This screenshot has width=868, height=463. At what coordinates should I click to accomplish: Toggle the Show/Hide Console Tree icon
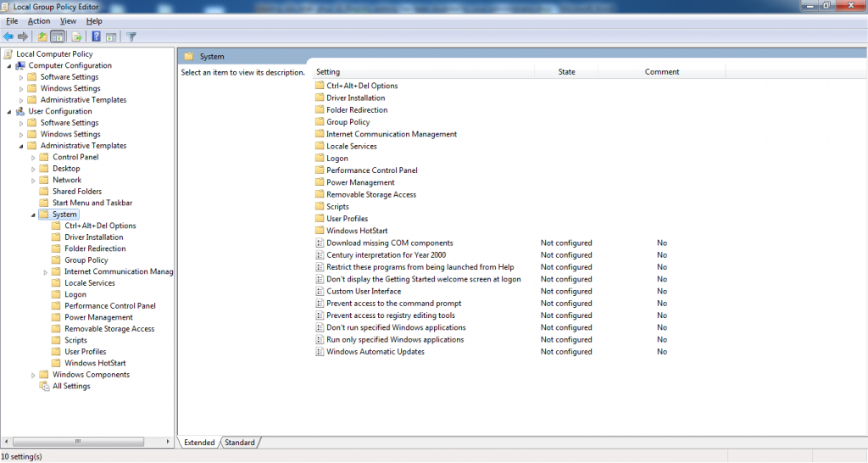pos(58,36)
